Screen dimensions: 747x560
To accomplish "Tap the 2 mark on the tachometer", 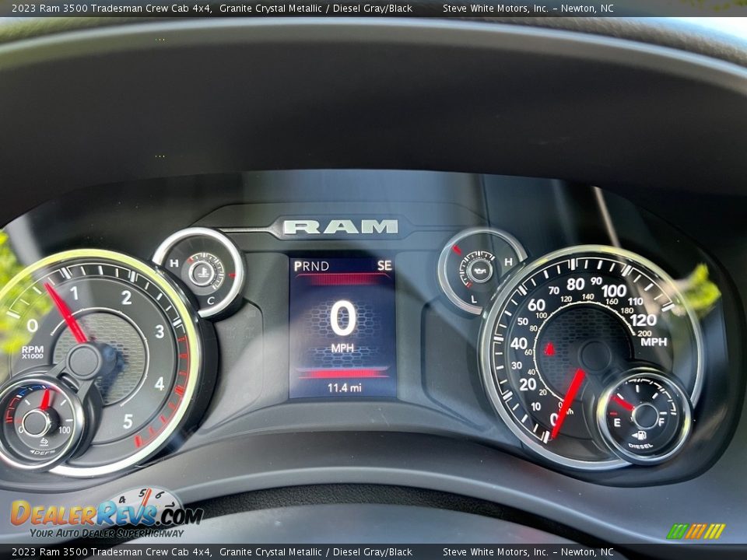I will pos(126,298).
